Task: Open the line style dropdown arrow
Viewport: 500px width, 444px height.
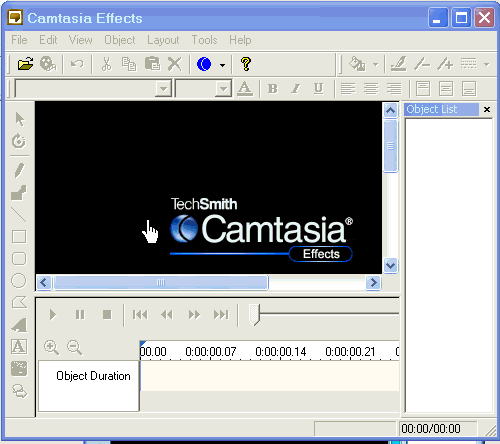Action: [x=487, y=64]
